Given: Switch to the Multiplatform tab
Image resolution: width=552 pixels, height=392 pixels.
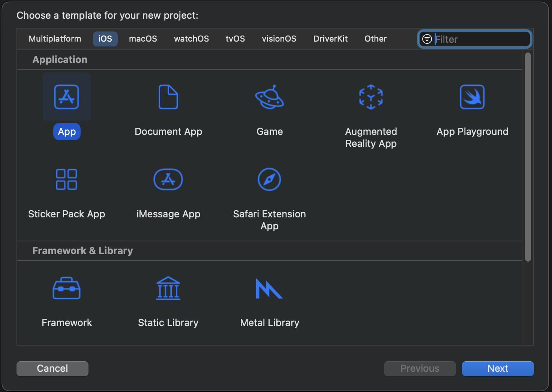Looking at the screenshot, I should pos(55,39).
